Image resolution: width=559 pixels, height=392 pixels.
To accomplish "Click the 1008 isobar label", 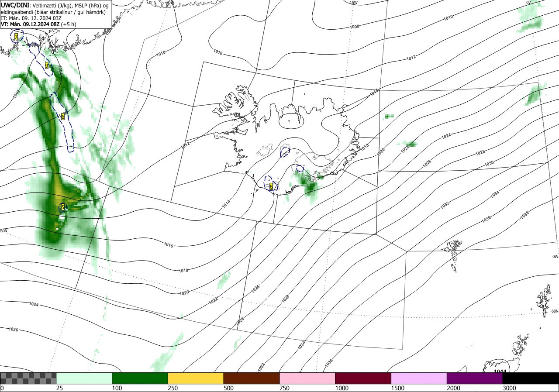I will (x=355, y=27).
